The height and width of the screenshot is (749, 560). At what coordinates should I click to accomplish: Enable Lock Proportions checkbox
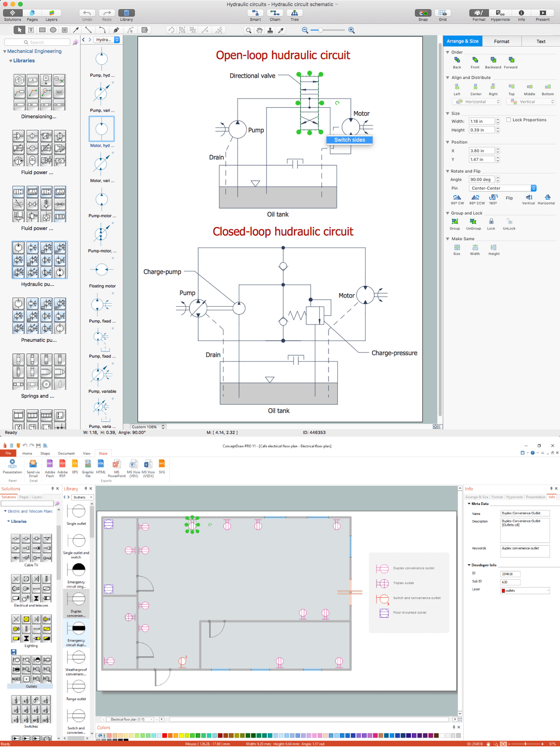[x=508, y=120]
